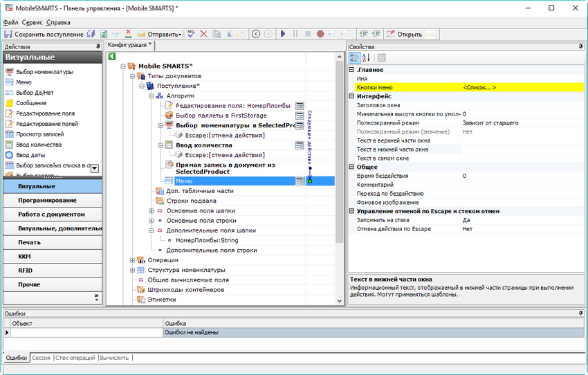
Task: Click the Кнопки меню property value
Action: pos(522,87)
